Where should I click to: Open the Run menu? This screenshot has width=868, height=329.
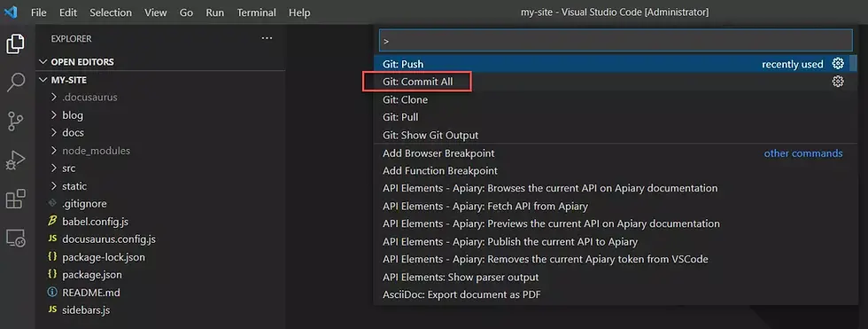coord(214,12)
